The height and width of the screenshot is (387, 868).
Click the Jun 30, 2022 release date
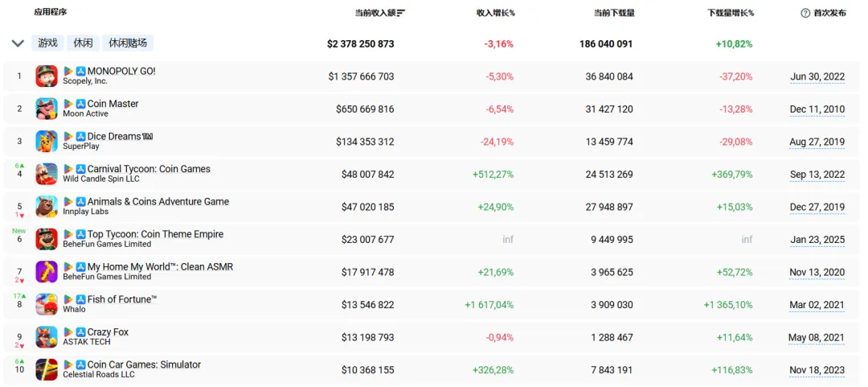point(817,77)
